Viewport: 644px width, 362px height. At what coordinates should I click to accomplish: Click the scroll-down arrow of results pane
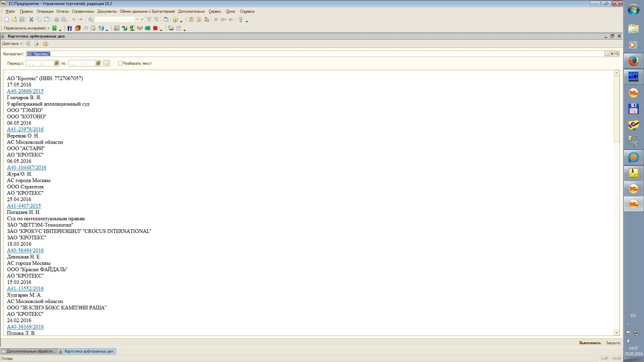[x=616, y=333]
